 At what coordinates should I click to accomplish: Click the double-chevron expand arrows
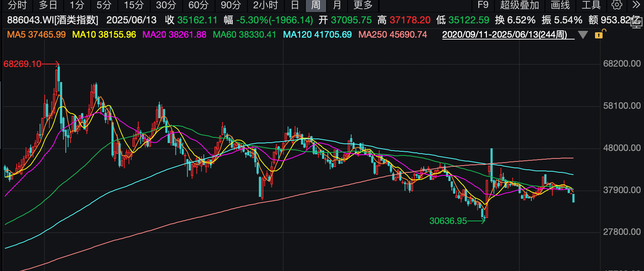point(636,5)
